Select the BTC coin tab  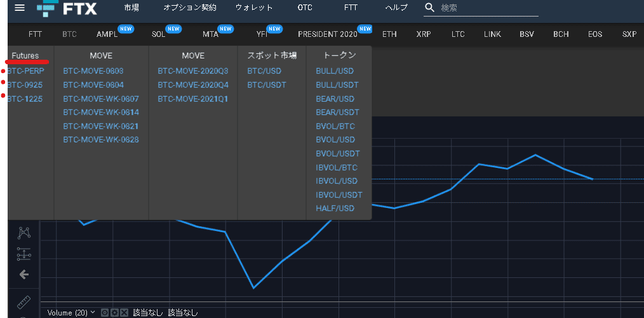coord(69,34)
